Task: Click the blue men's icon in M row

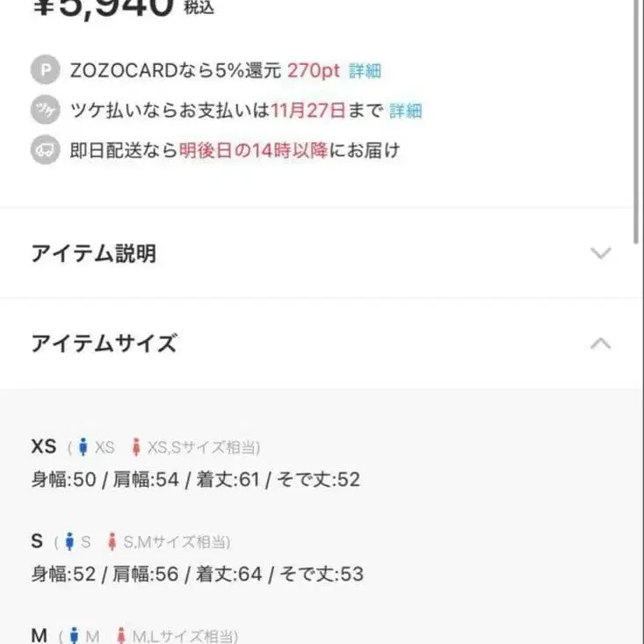Action: (74, 635)
